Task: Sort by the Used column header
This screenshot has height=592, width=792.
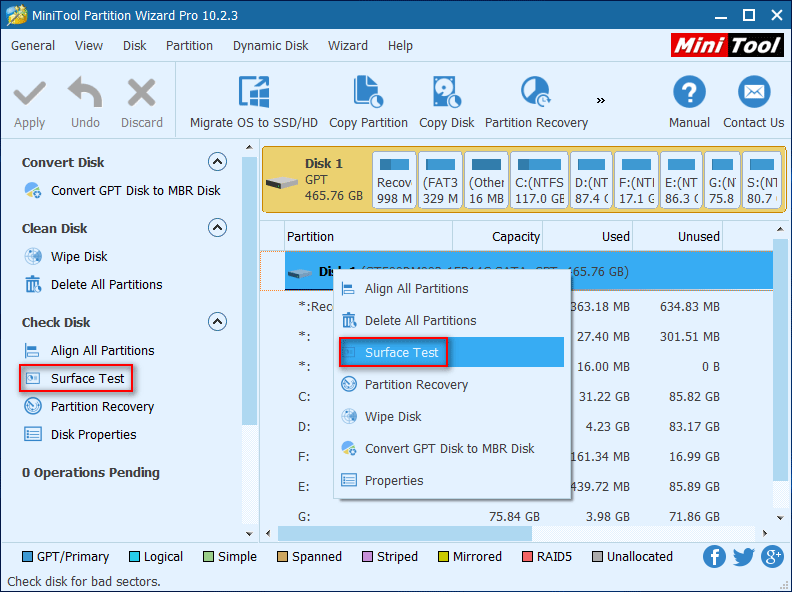Action: coord(587,236)
